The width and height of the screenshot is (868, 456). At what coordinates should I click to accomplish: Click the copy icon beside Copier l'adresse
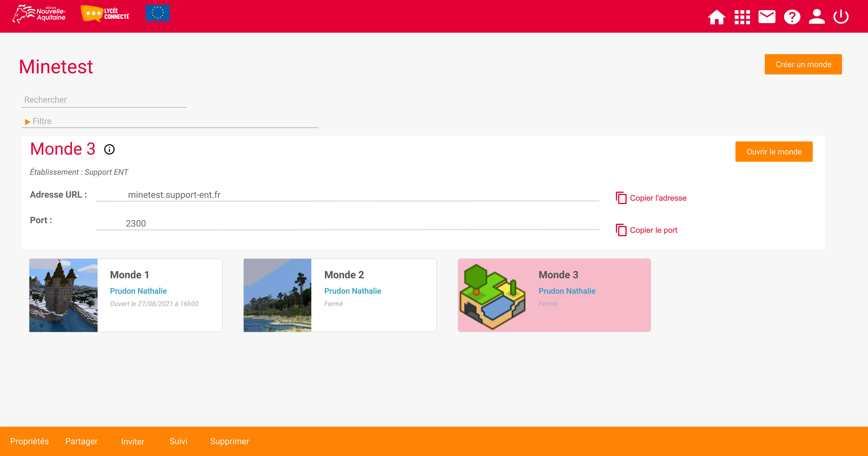point(621,198)
